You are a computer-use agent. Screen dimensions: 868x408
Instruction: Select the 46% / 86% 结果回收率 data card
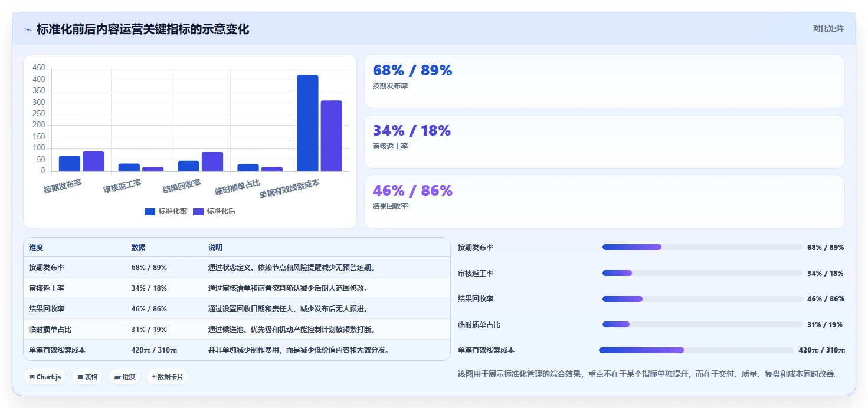click(604, 202)
